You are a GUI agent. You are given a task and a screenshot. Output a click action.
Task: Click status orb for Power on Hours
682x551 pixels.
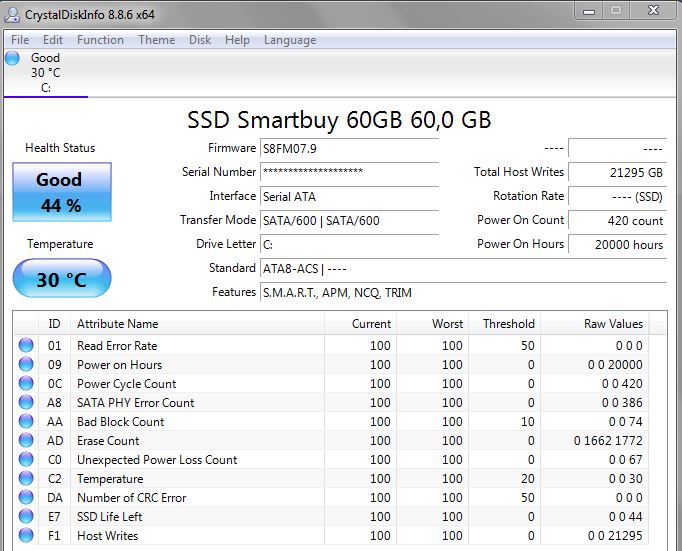point(26,364)
